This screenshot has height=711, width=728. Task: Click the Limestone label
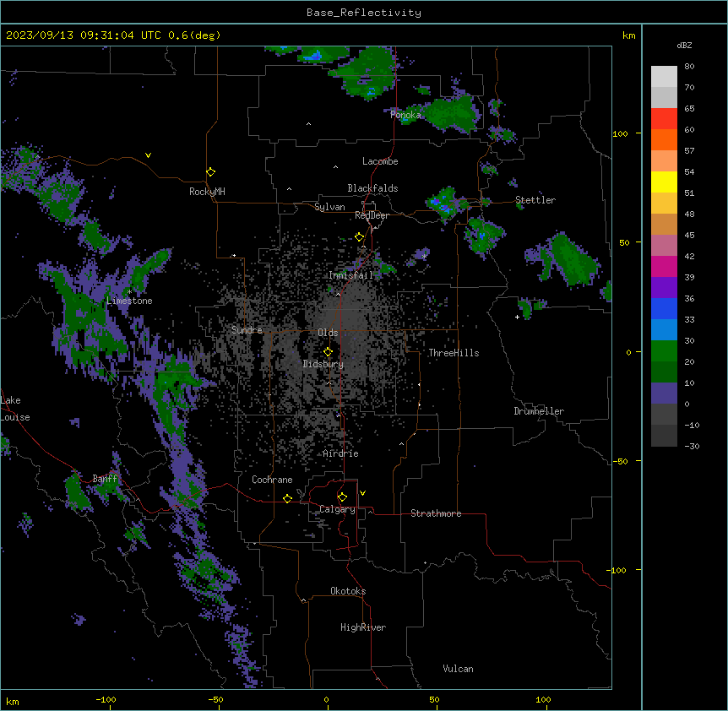pos(129,301)
